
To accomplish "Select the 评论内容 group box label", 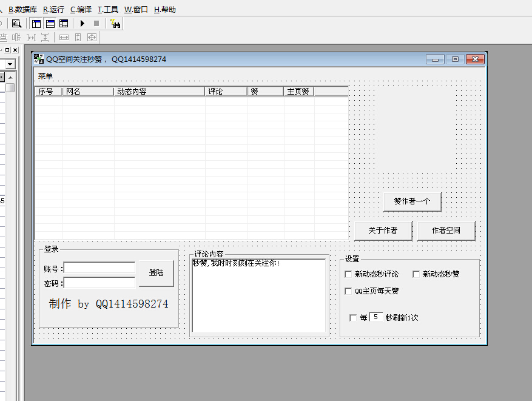I will [x=209, y=254].
